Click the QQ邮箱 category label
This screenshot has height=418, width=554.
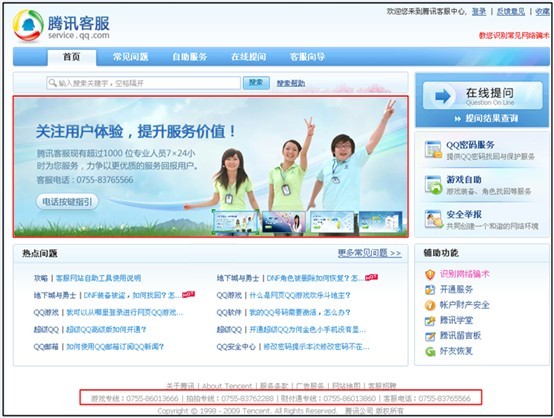[46, 347]
